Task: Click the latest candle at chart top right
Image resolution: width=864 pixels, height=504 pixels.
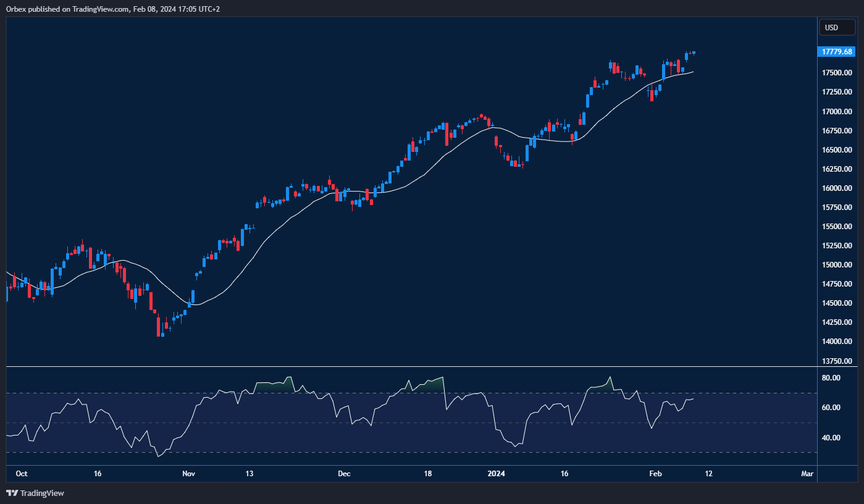Action: click(694, 53)
